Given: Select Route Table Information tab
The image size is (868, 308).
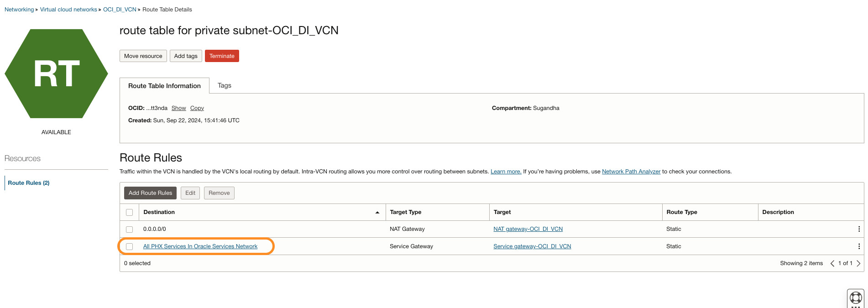Looking at the screenshot, I should coord(164,86).
